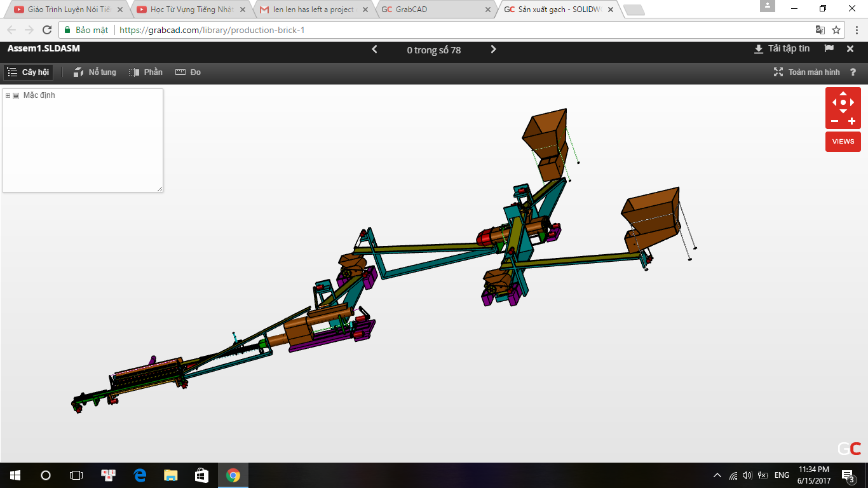Image resolution: width=868 pixels, height=488 pixels.
Task: Click the ENG language indicator
Action: (782, 475)
